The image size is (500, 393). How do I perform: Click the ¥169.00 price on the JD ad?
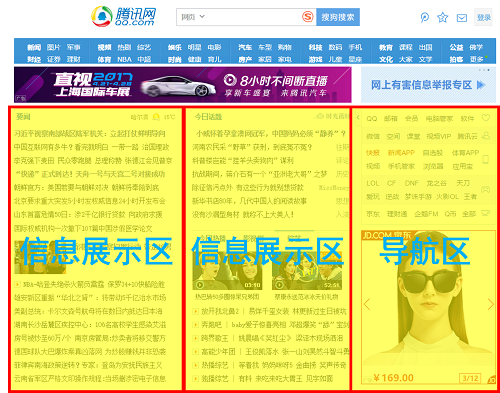(393, 378)
